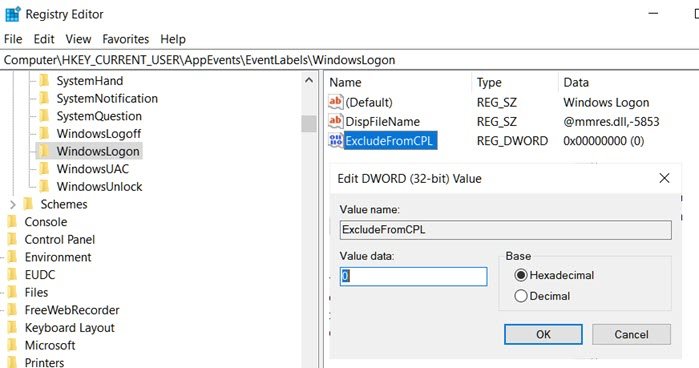The image size is (699, 368).
Task: Select the WindowsLogon key label
Action: pyautogui.click(x=98, y=151)
